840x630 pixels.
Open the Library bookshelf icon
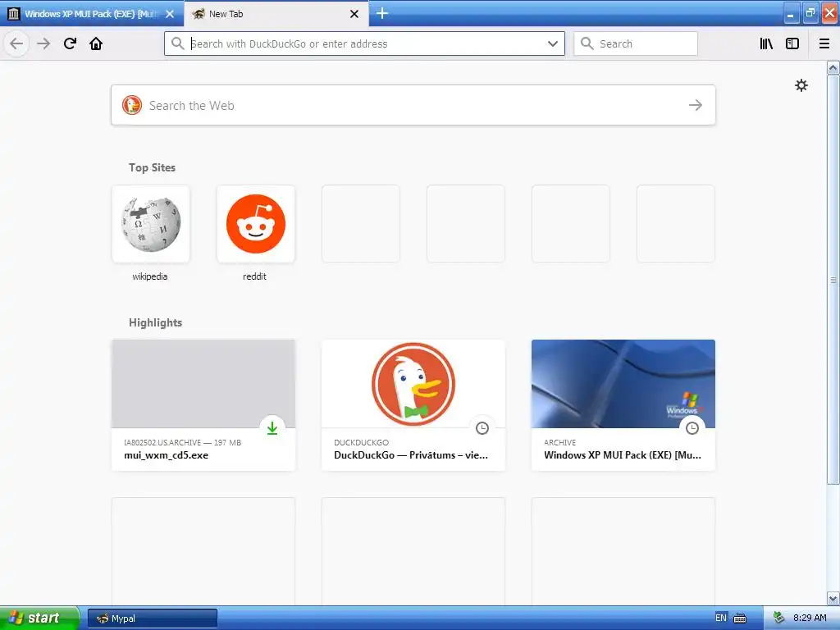click(766, 43)
